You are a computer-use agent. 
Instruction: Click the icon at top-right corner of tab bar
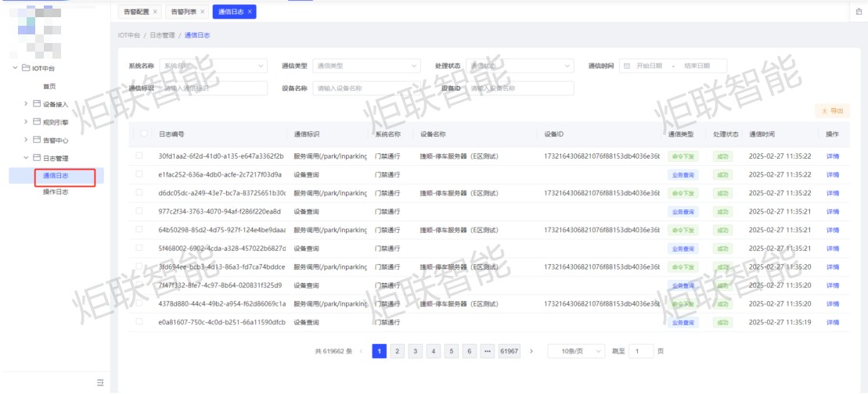point(859,11)
